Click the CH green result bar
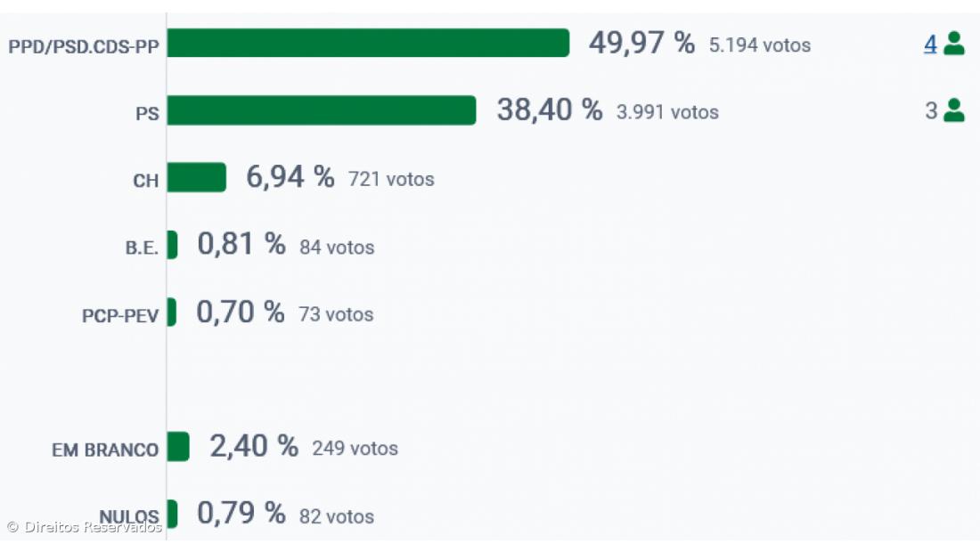Screen dimensions: 980x552 (196, 178)
